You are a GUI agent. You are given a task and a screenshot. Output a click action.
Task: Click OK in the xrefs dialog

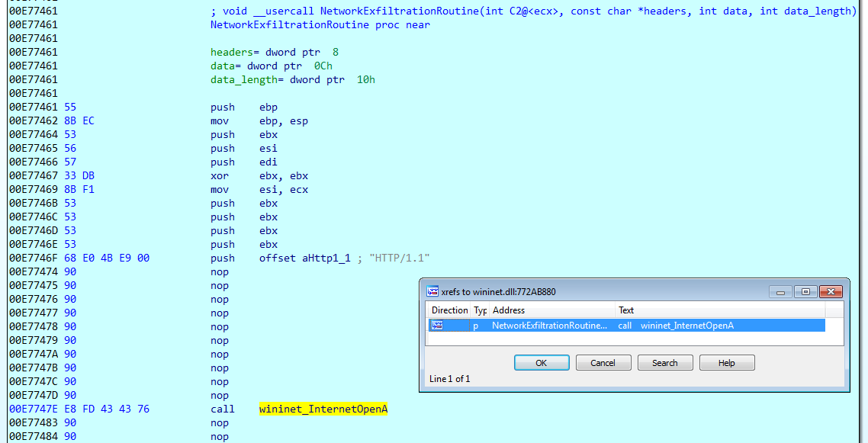[542, 362]
